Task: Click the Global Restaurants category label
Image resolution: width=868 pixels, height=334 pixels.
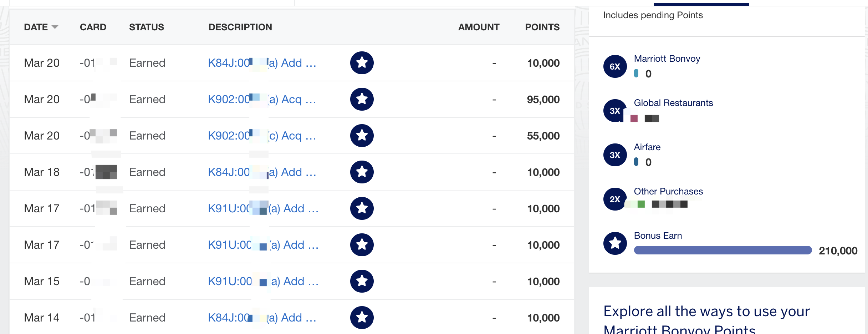Action: pyautogui.click(x=673, y=103)
